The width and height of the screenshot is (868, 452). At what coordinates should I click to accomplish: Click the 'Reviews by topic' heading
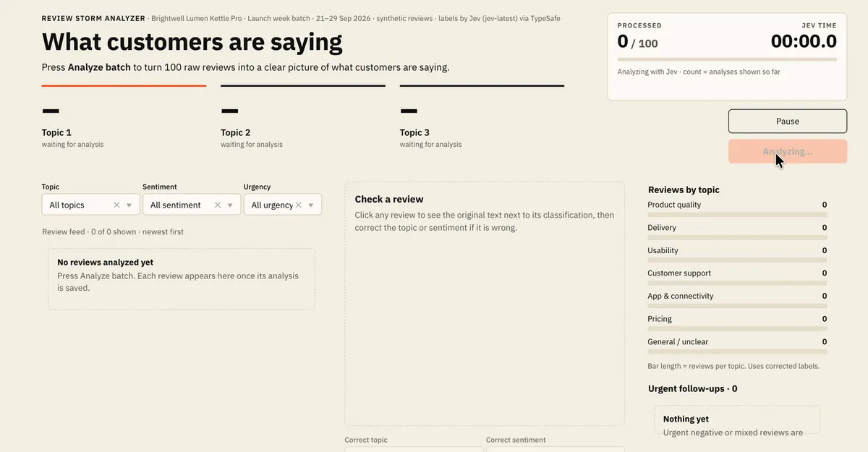[x=684, y=190]
